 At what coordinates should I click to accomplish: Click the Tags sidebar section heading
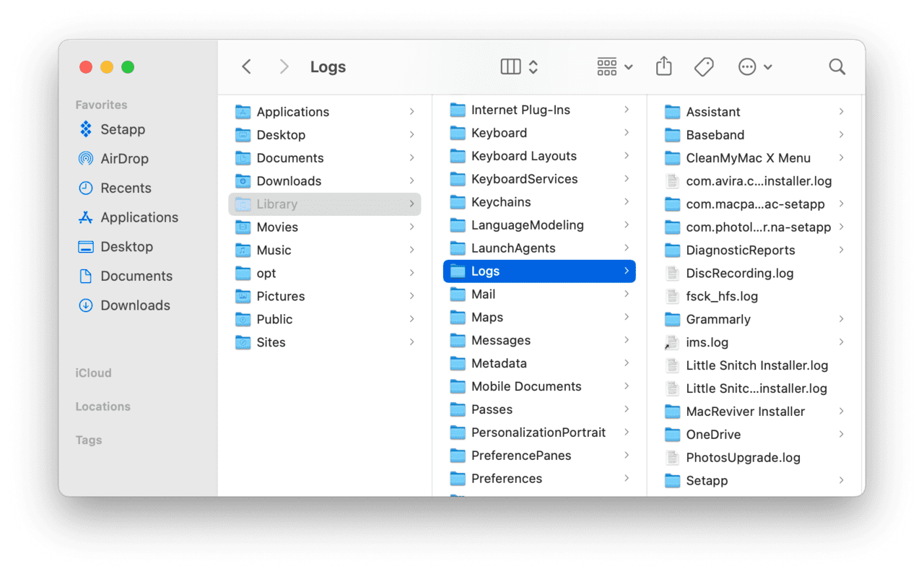[89, 440]
